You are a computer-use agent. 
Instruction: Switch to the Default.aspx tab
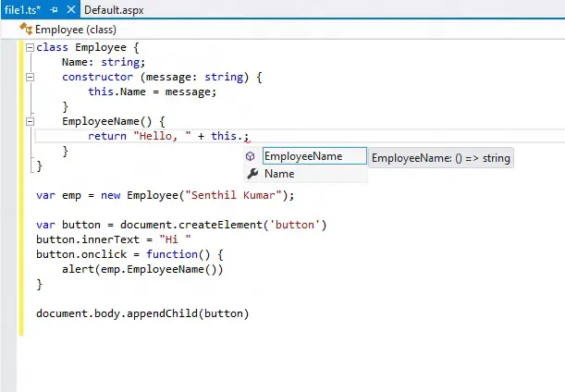click(x=113, y=9)
